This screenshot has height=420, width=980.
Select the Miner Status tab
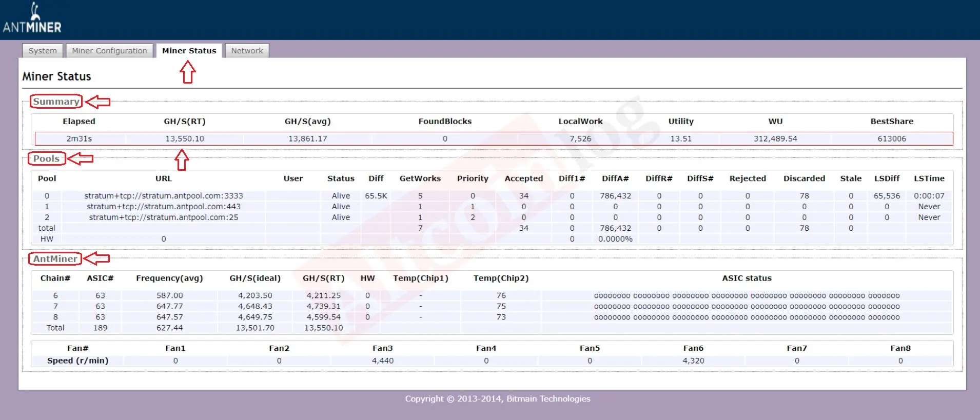(189, 51)
